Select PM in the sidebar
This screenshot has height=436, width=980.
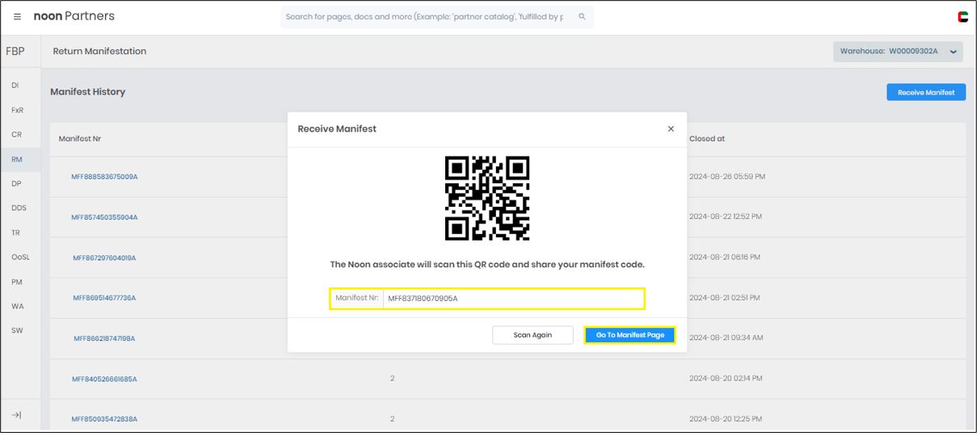click(x=16, y=282)
